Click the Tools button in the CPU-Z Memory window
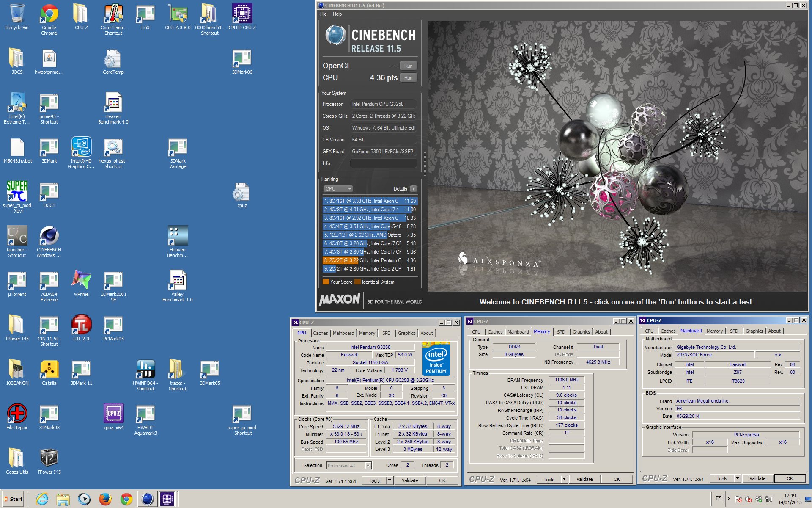 point(549,479)
